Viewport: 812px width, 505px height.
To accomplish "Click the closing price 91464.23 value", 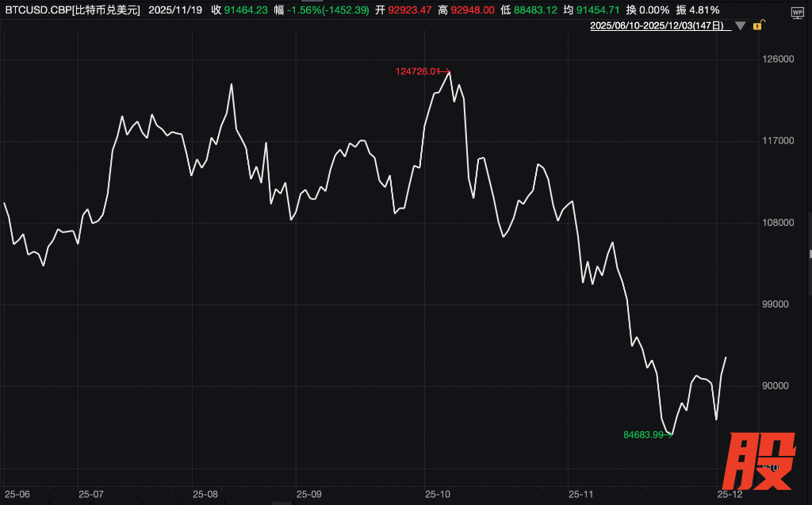I will (245, 10).
